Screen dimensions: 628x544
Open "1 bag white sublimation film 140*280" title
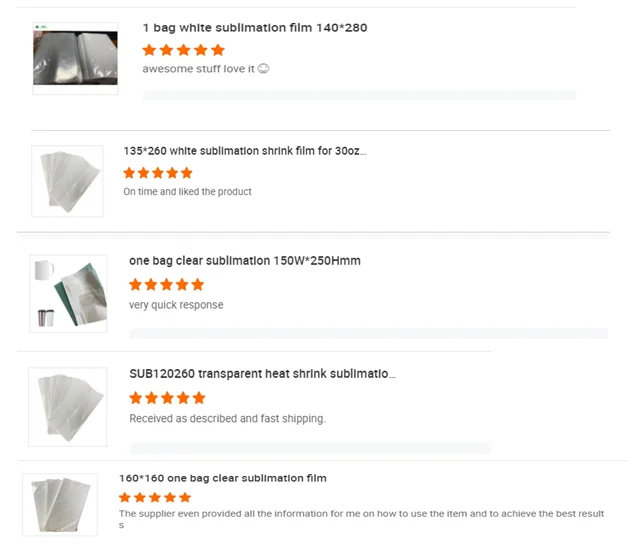(254, 28)
